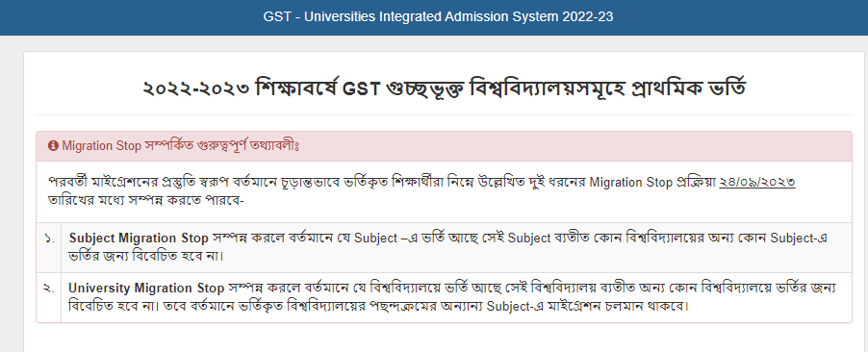The image size is (868, 352).
Task: Select the bold University Migration Stop text
Action: pyautogui.click(x=146, y=288)
